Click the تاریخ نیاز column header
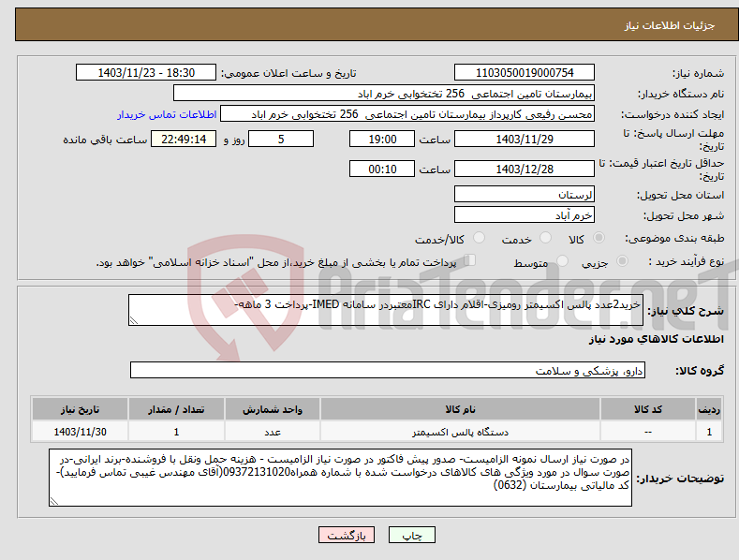 80,409
